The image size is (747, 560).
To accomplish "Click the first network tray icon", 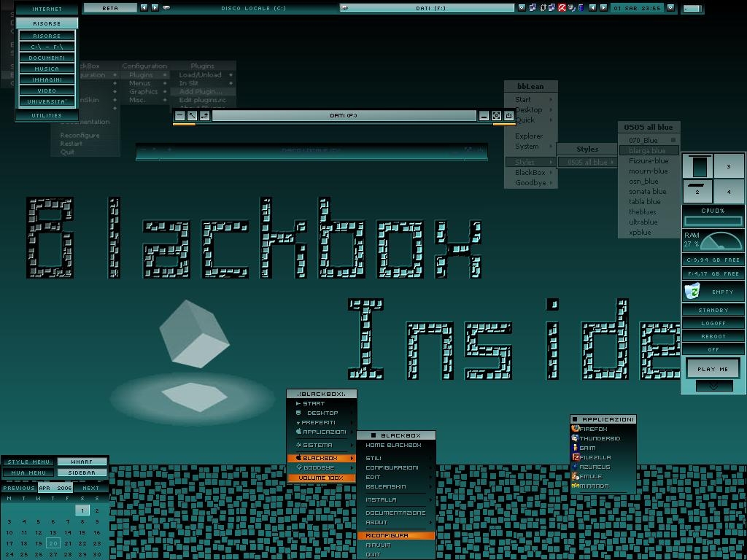I will tap(533, 7).
